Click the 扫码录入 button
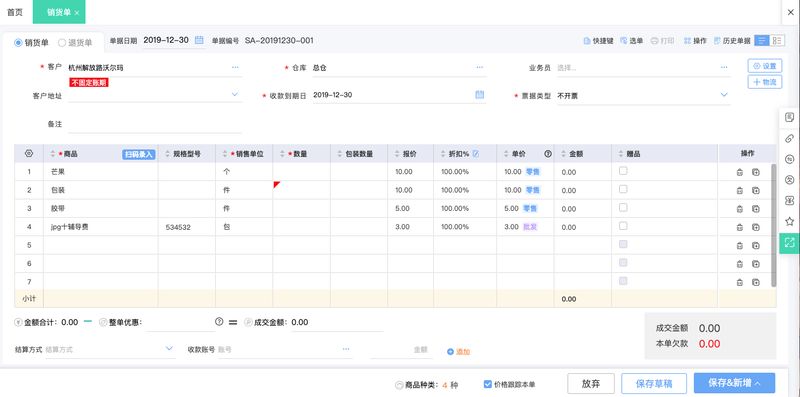 (138, 154)
